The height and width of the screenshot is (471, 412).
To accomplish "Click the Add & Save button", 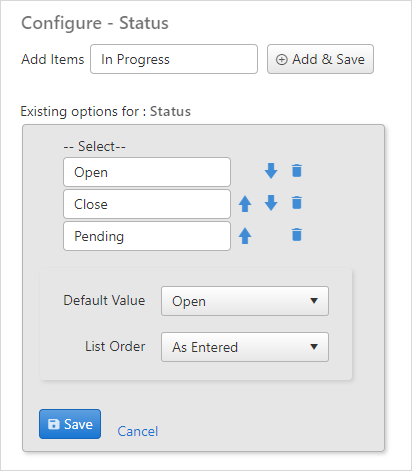I will point(320,59).
